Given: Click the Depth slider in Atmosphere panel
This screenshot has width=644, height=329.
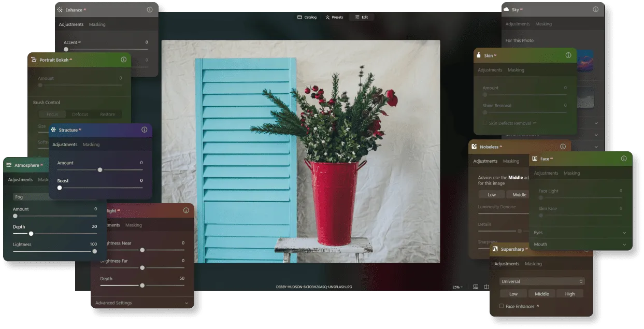Looking at the screenshot, I should click(31, 234).
